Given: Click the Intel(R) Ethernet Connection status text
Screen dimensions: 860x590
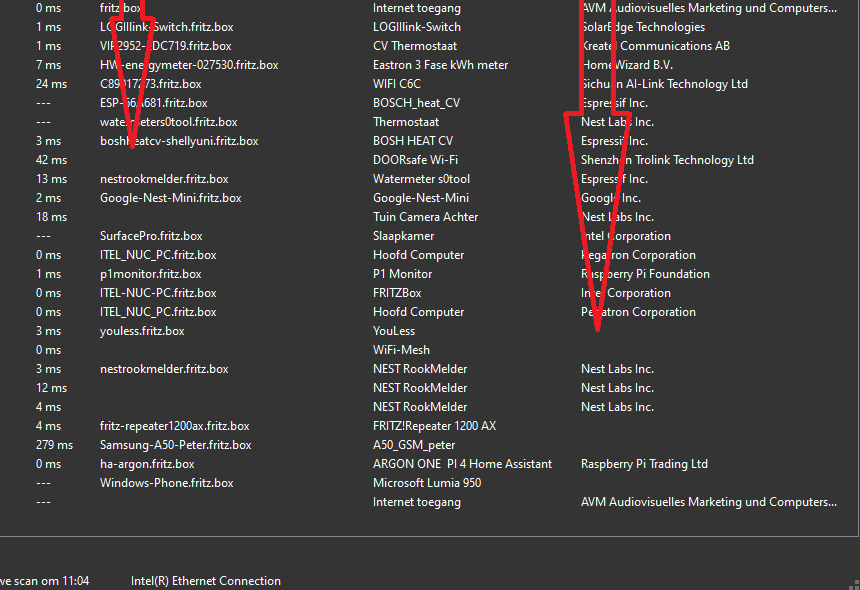Looking at the screenshot, I should (x=206, y=581).
